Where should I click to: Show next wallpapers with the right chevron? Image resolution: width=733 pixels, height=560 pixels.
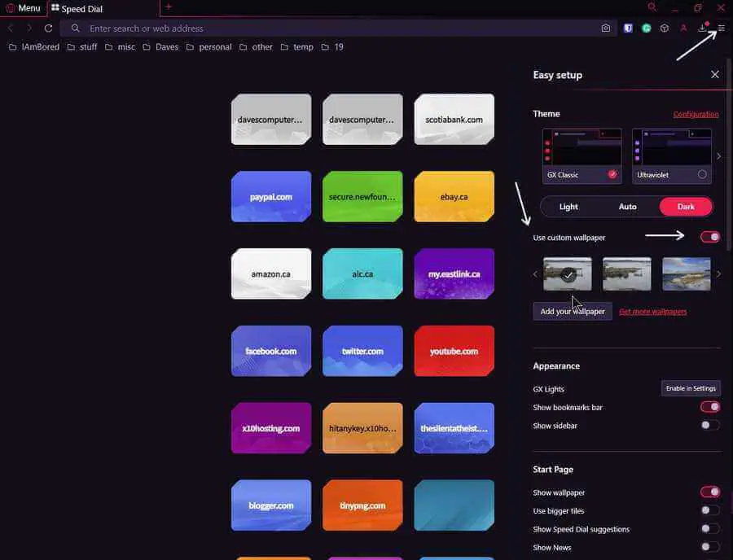[719, 274]
